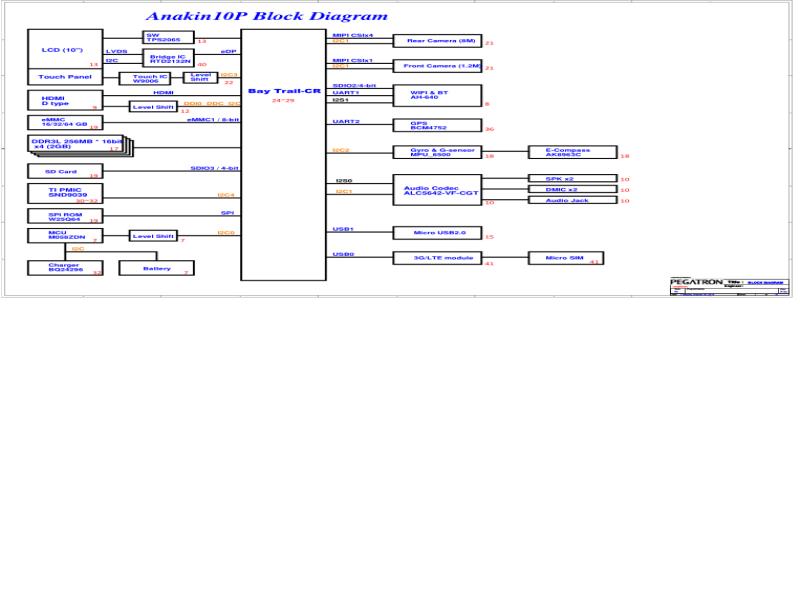Click the "Bay Trail-CR" label

click(x=284, y=91)
